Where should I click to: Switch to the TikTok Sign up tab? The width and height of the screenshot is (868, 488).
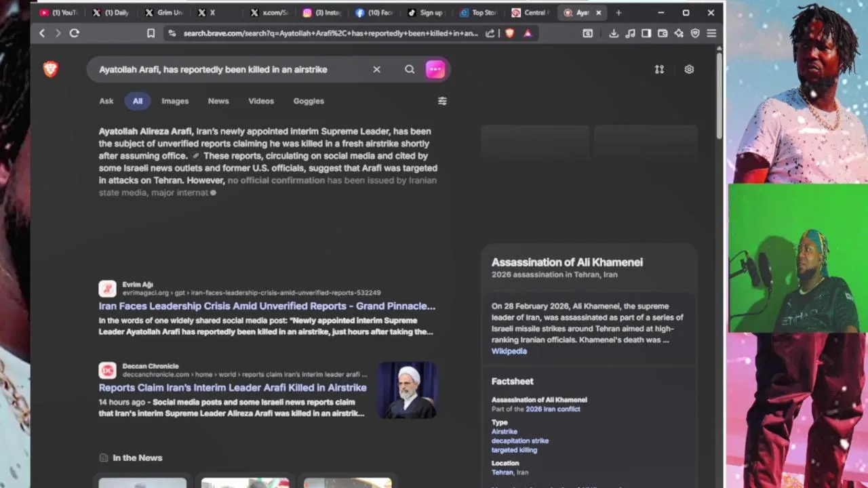[426, 12]
